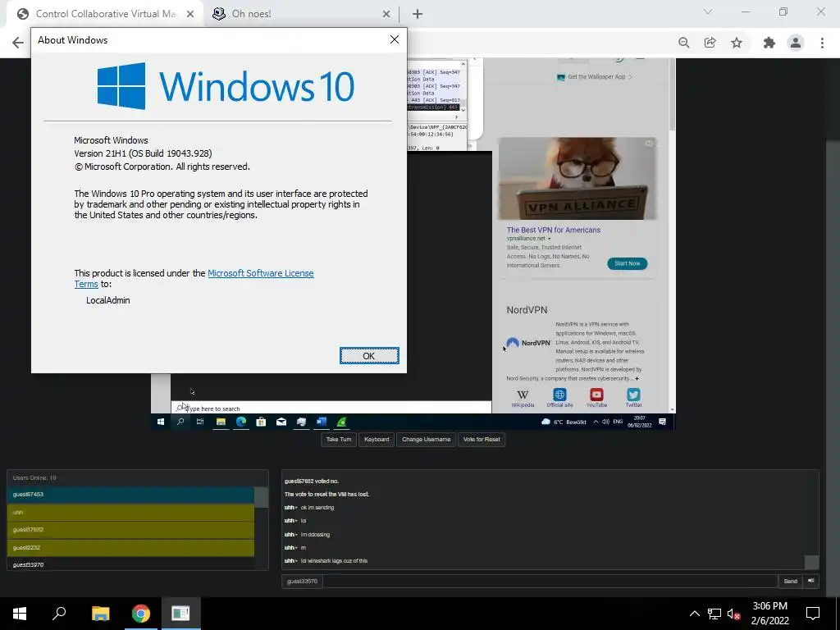Open Task View in the VM taskbar
The height and width of the screenshot is (630, 840).
point(200,422)
